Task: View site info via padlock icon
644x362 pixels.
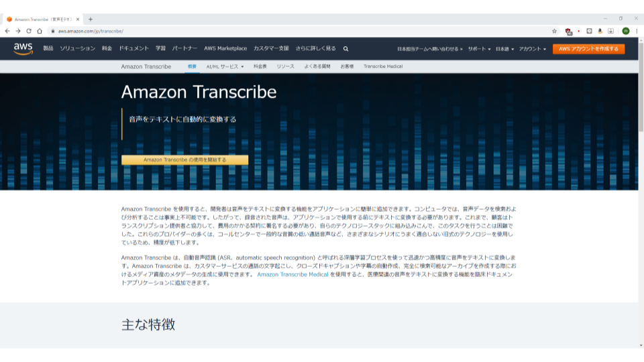Action: point(52,32)
